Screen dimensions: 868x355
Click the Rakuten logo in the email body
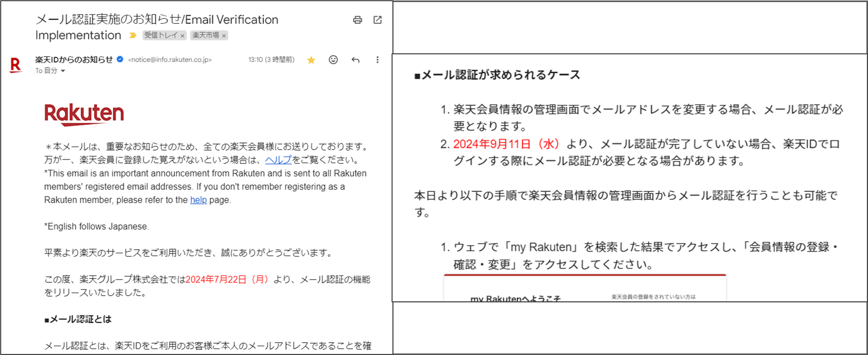84,114
